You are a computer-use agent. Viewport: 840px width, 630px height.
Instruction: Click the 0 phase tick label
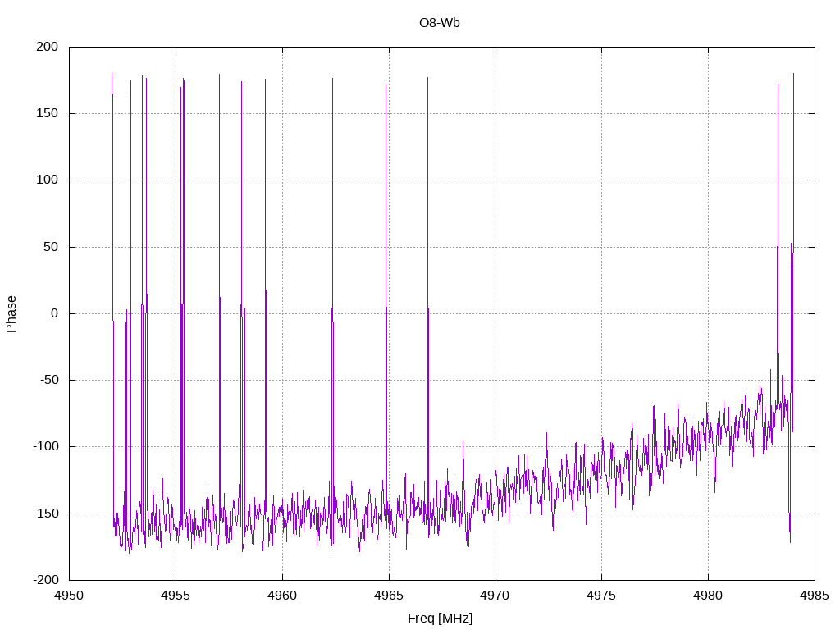click(55, 313)
